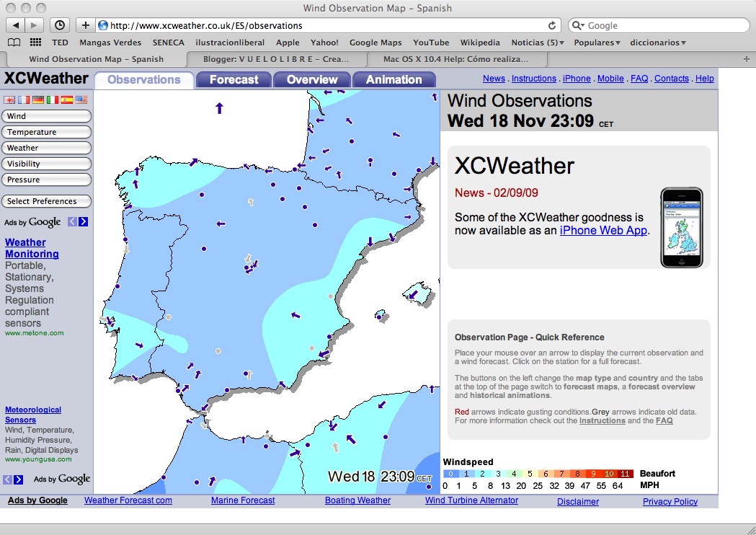Open the FAQ link
Viewport: 756px width, 535px height.
tap(639, 79)
